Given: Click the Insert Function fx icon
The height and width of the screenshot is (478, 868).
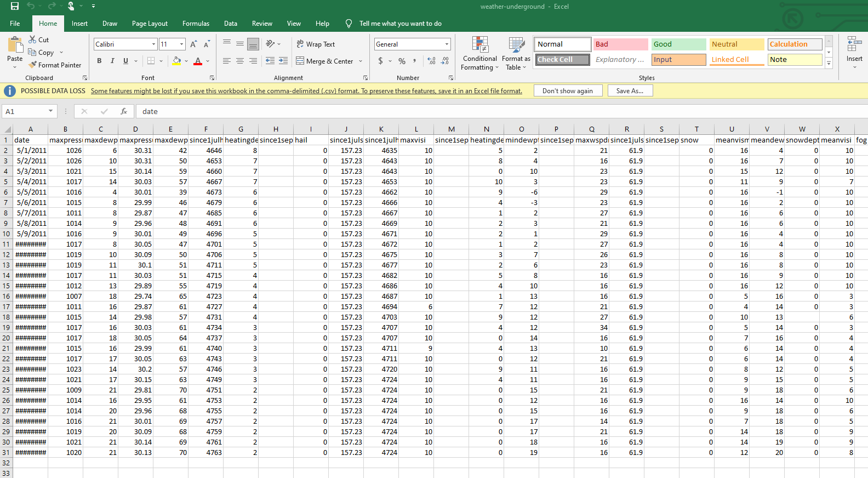Looking at the screenshot, I should 124,111.
